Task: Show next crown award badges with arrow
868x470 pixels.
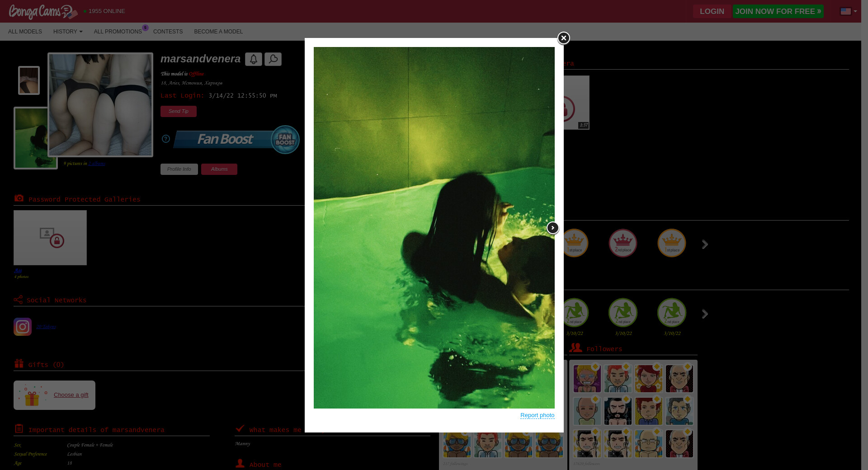Action: click(705, 244)
